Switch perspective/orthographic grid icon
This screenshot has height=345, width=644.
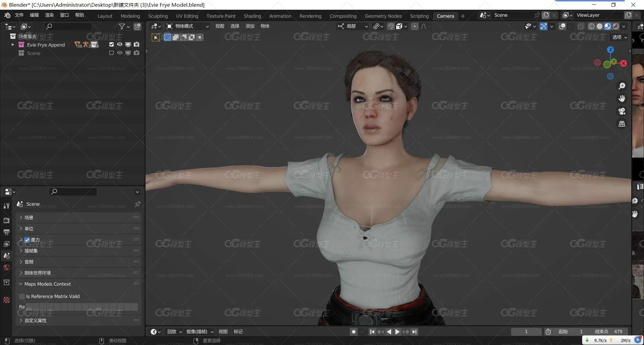[622, 124]
